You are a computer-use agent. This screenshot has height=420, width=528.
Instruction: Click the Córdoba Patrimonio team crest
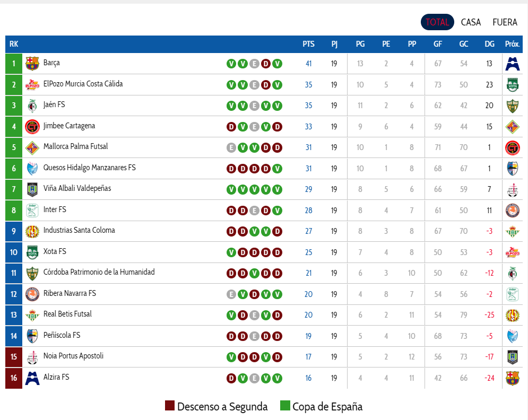(32, 273)
